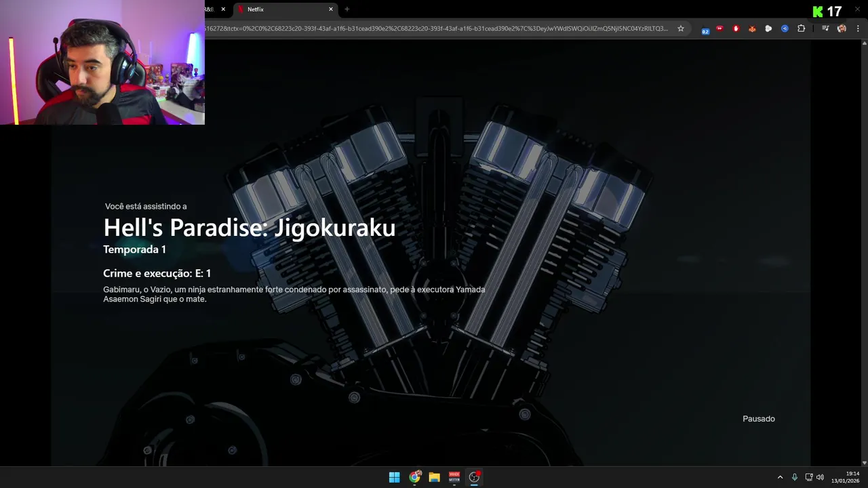Switch to the Netflix browser tab
This screenshot has height=488, width=868.
pos(285,9)
